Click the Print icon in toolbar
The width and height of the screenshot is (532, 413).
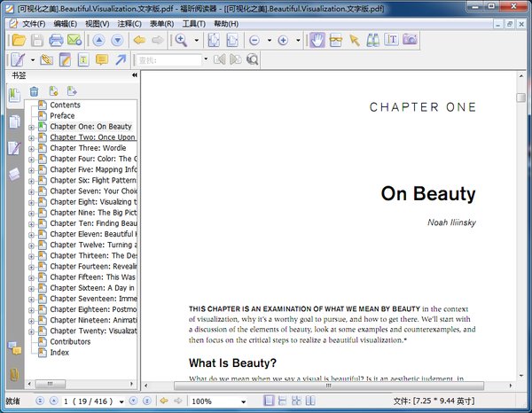[56, 41]
